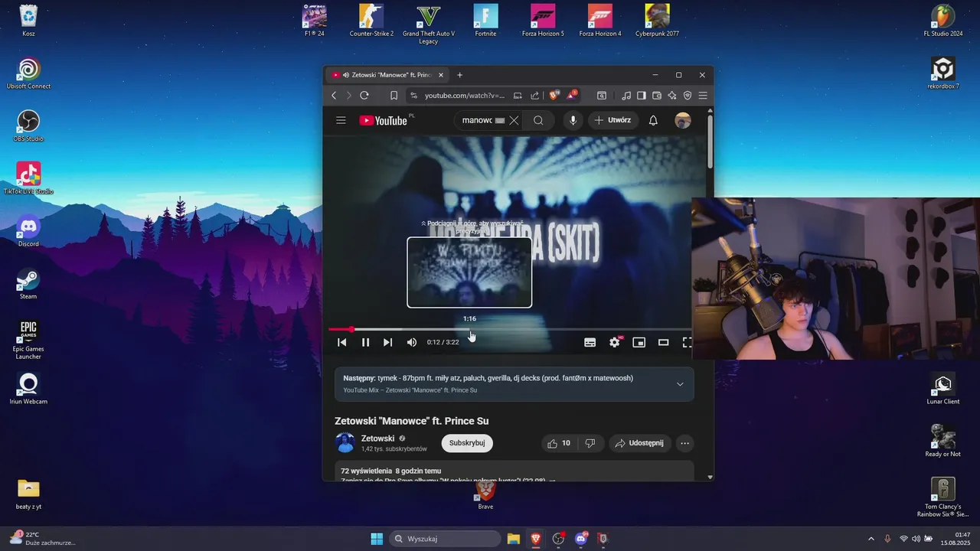
Task: Select the FL Studio 2024 desktop icon
Action: [943, 20]
